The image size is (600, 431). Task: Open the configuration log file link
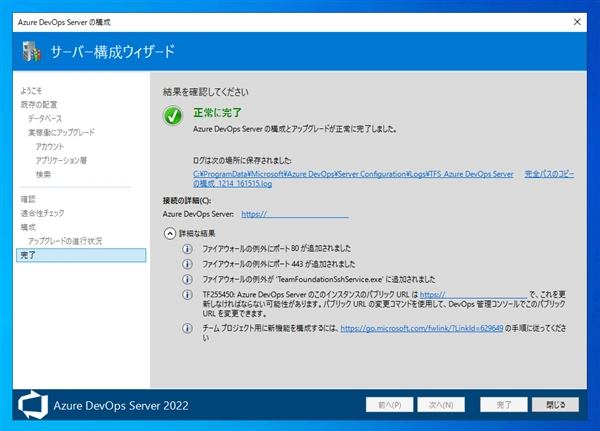[353, 179]
